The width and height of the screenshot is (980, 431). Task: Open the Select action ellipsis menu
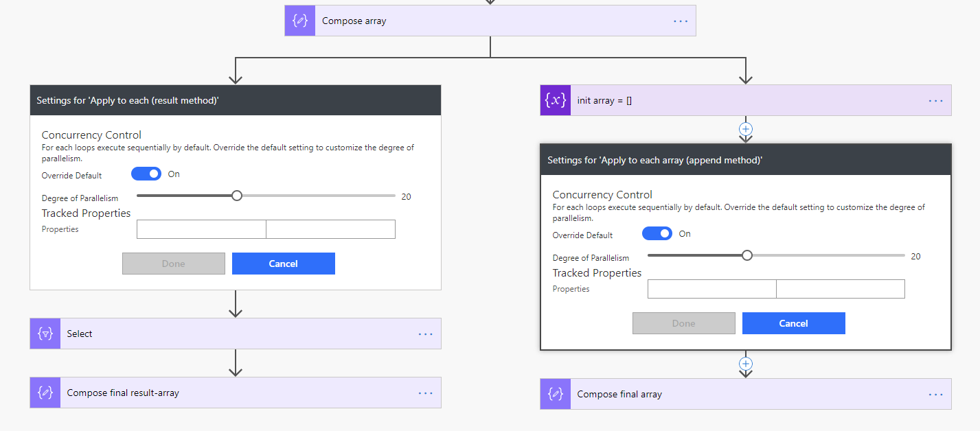pyautogui.click(x=425, y=334)
